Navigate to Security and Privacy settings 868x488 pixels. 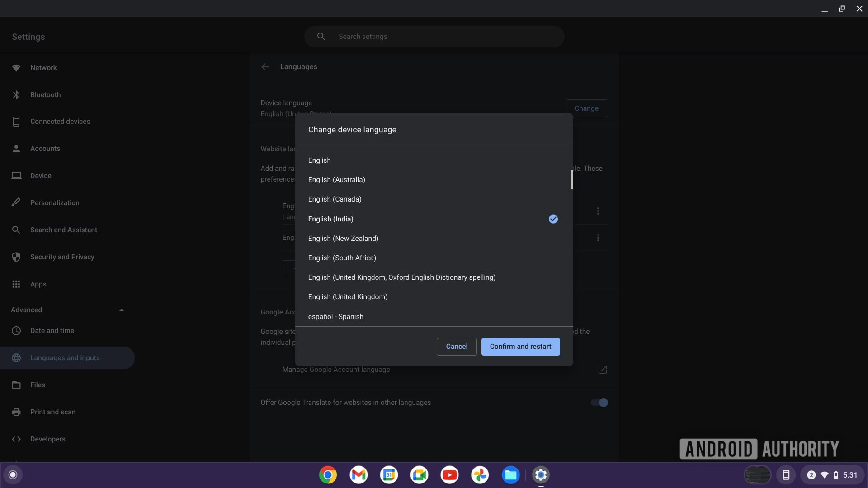[x=62, y=257]
